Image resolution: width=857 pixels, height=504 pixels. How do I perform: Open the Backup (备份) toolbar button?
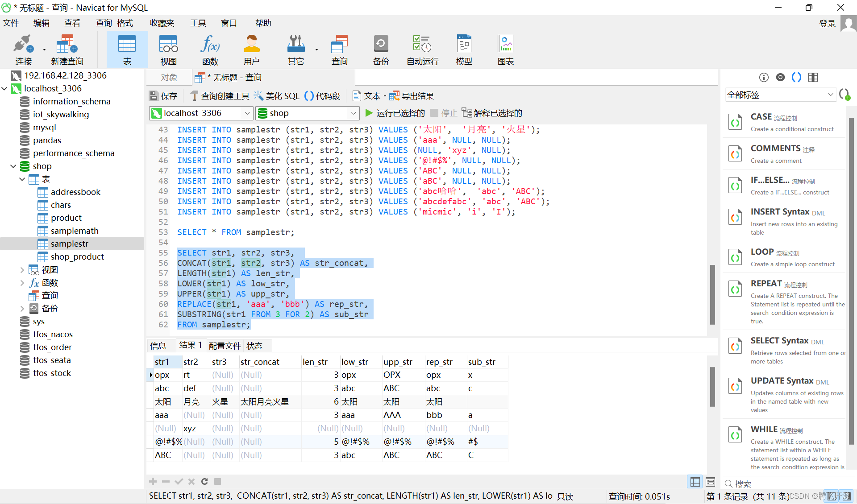coord(381,50)
